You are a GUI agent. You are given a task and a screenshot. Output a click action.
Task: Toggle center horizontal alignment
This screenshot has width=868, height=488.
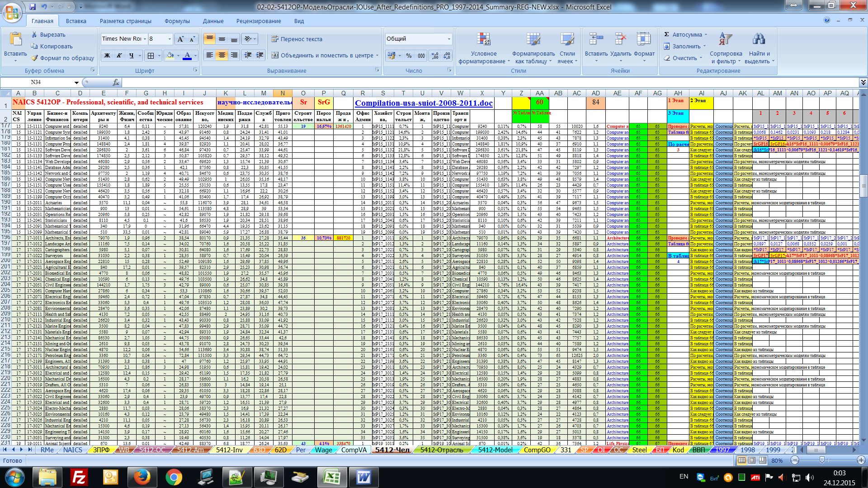click(222, 55)
